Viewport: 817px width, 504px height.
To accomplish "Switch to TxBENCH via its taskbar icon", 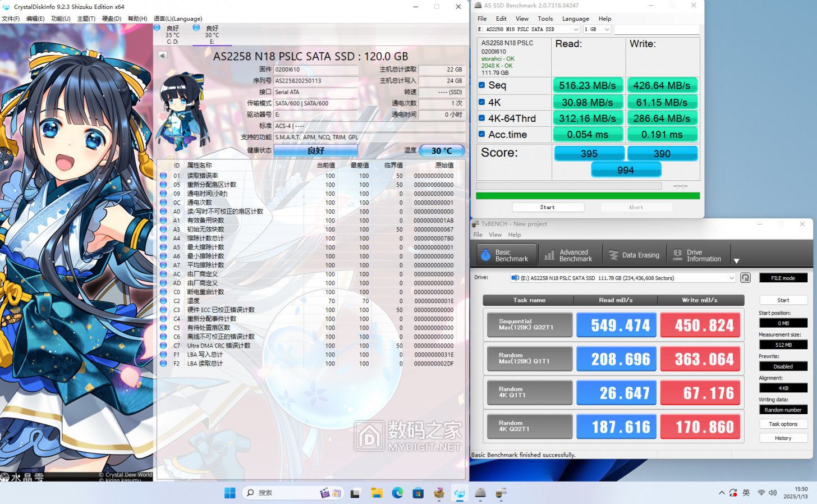I will coord(501,493).
